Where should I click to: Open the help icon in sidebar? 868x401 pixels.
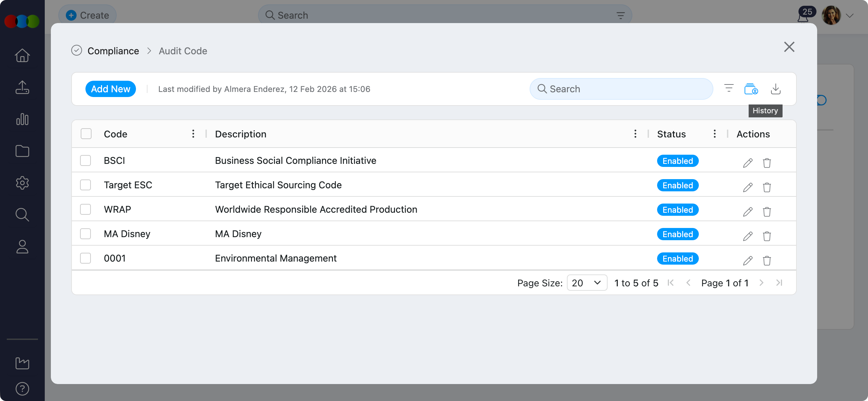[x=22, y=388]
